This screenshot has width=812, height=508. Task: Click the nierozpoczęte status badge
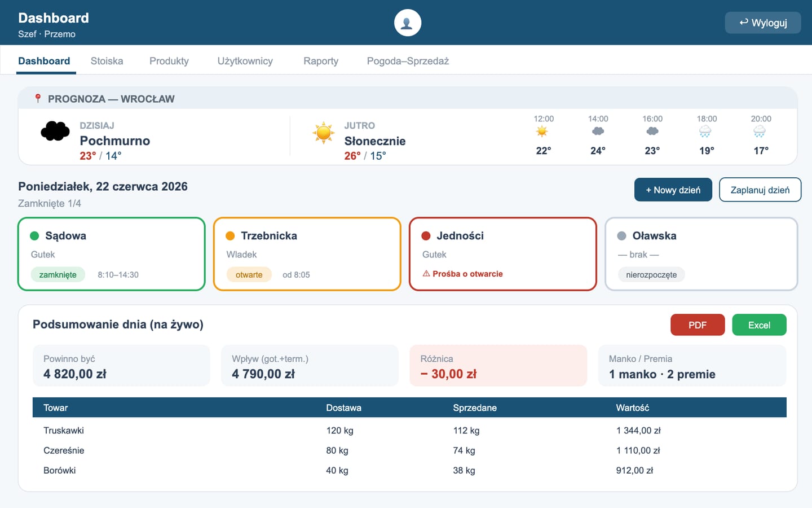point(651,274)
